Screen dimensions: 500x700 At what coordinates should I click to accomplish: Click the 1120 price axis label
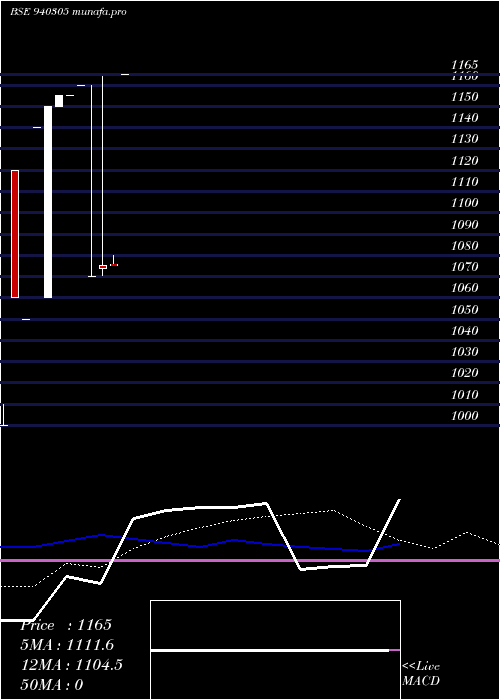pos(464,161)
